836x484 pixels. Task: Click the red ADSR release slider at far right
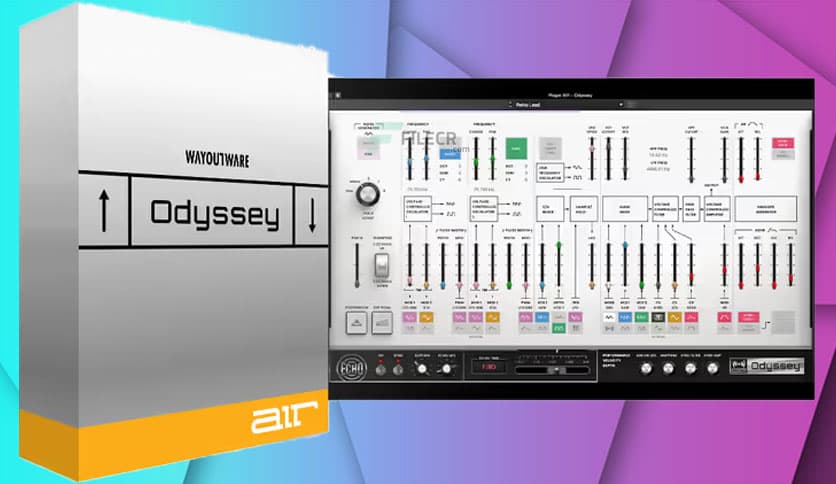coord(791,265)
